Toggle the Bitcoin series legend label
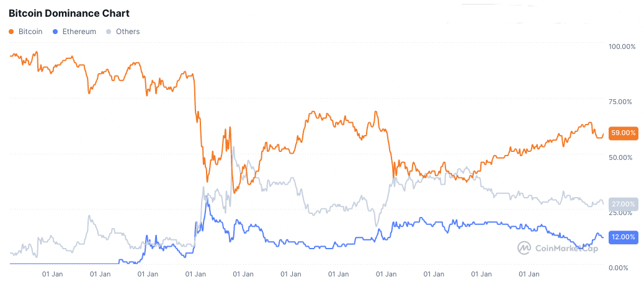The image size is (644, 287). point(30,32)
